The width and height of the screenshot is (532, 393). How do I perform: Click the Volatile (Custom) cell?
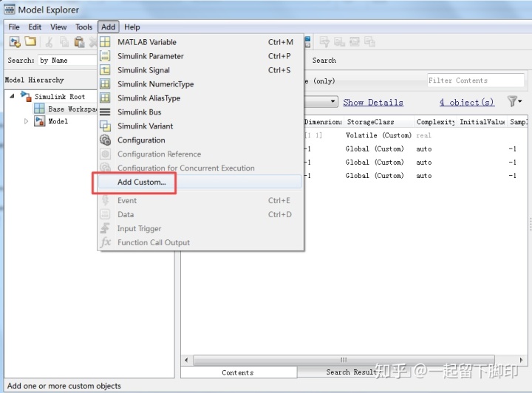click(378, 135)
